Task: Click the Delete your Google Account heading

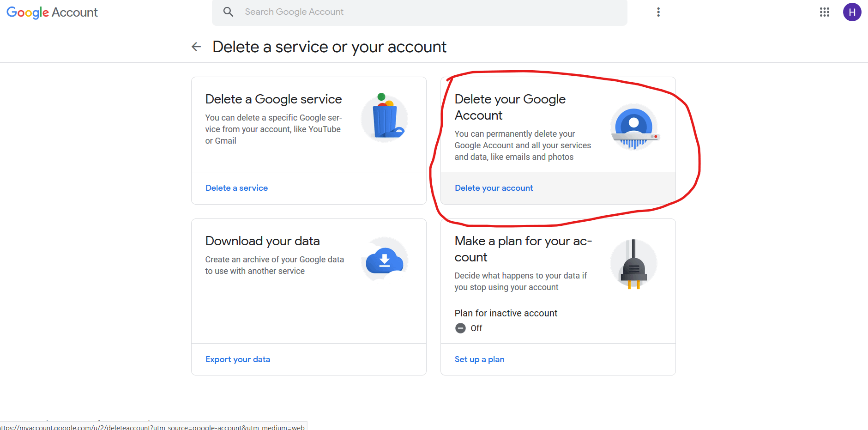Action: pos(510,107)
